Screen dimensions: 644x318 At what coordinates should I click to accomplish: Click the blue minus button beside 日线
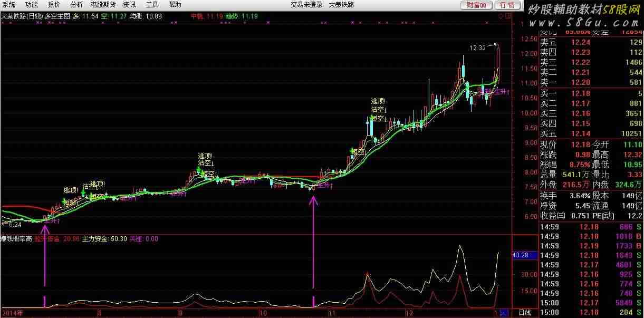click(503, 313)
